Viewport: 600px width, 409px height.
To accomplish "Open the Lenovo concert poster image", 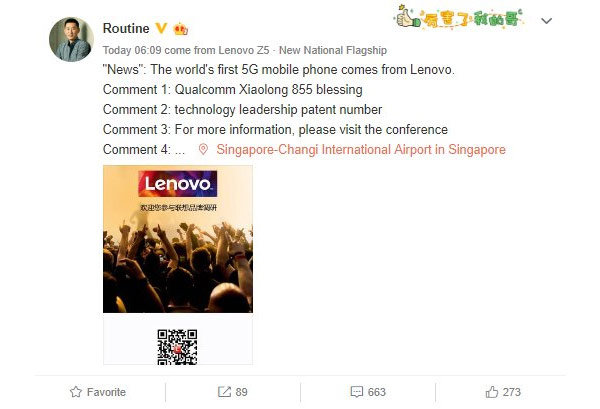I will pos(178,265).
